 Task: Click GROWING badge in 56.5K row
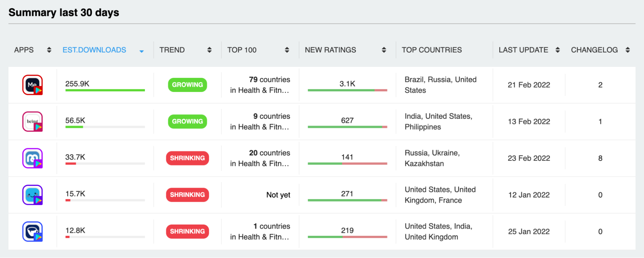187,122
